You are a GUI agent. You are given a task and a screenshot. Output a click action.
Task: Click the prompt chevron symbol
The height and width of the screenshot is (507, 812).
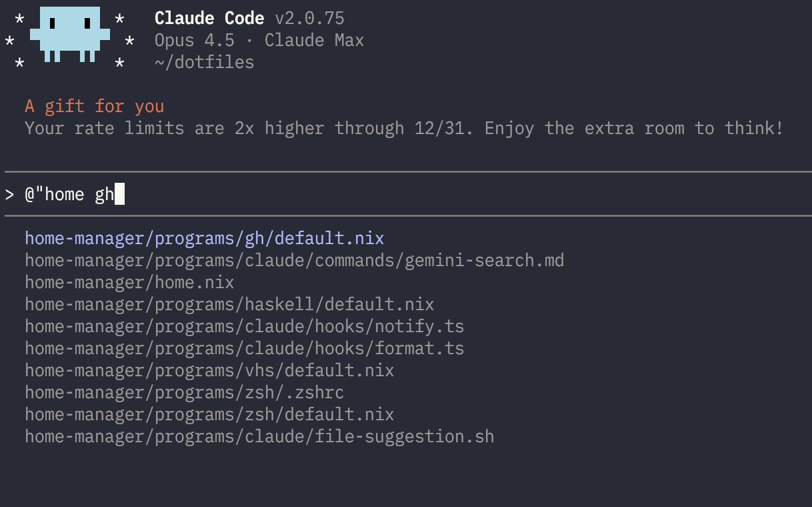point(9,195)
